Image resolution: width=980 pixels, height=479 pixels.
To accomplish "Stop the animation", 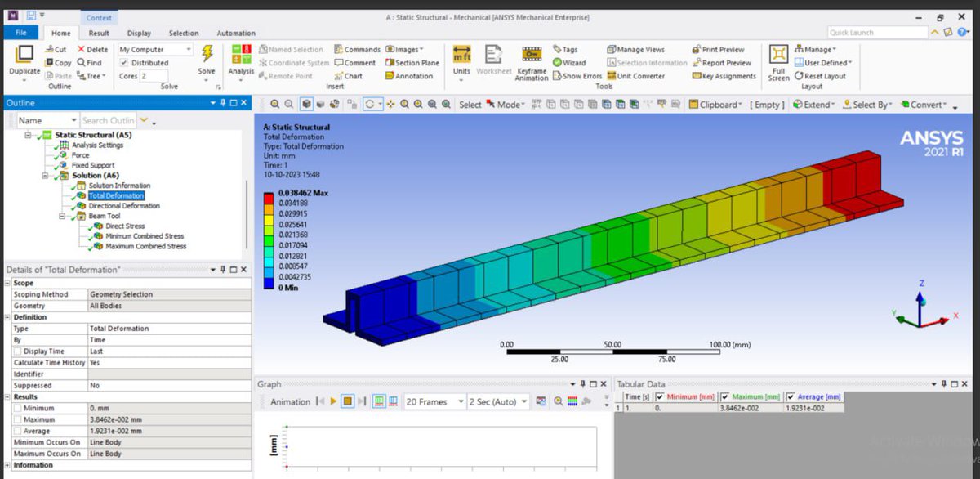I will pyautogui.click(x=347, y=401).
